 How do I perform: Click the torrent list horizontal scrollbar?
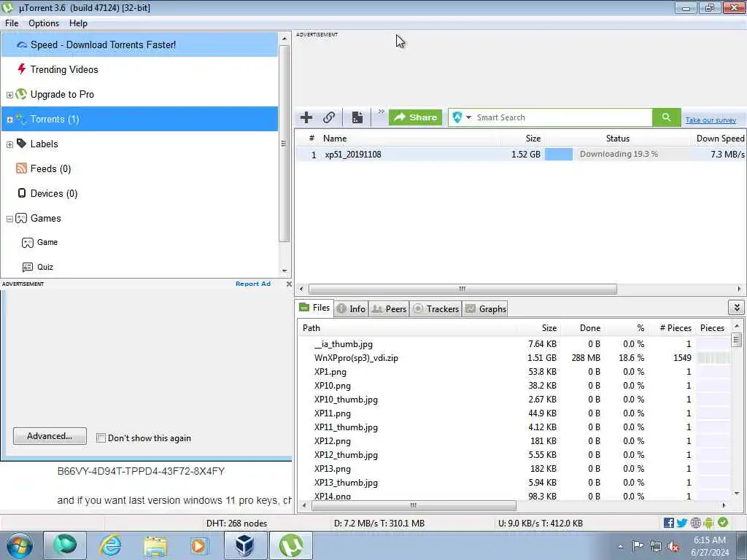462,289
